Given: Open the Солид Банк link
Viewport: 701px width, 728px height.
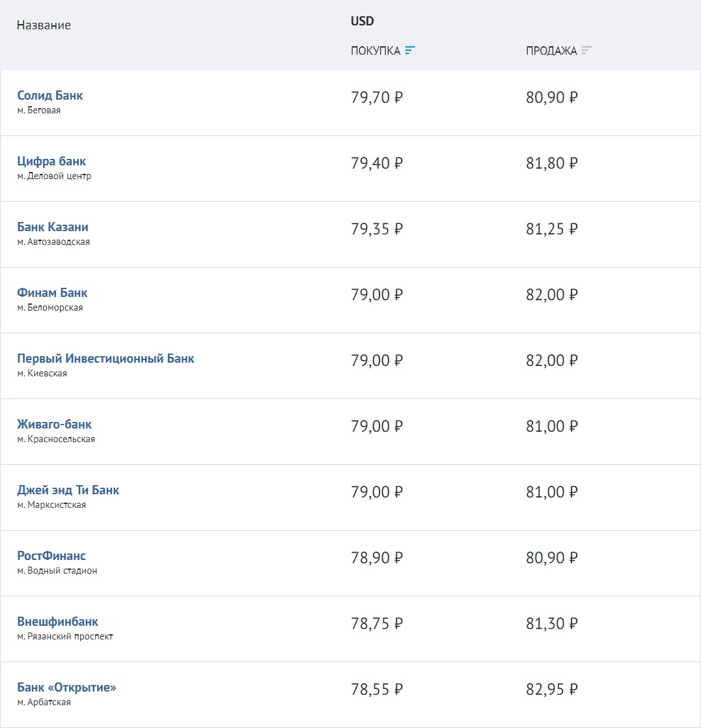Looking at the screenshot, I should point(50,96).
